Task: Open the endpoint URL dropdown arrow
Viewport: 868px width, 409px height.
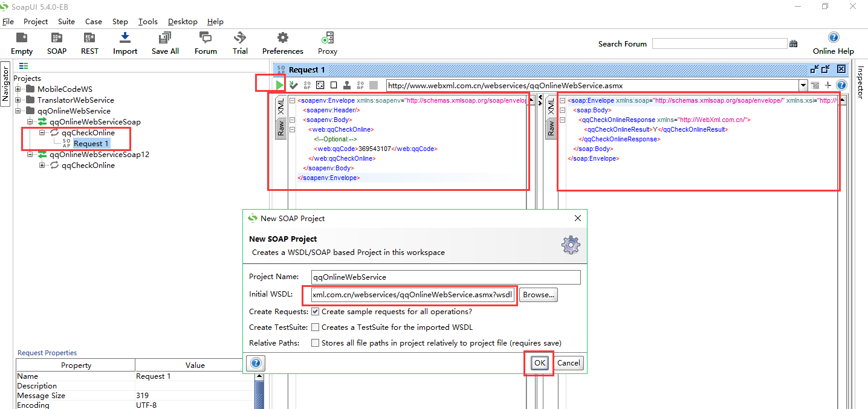Action: 803,85
